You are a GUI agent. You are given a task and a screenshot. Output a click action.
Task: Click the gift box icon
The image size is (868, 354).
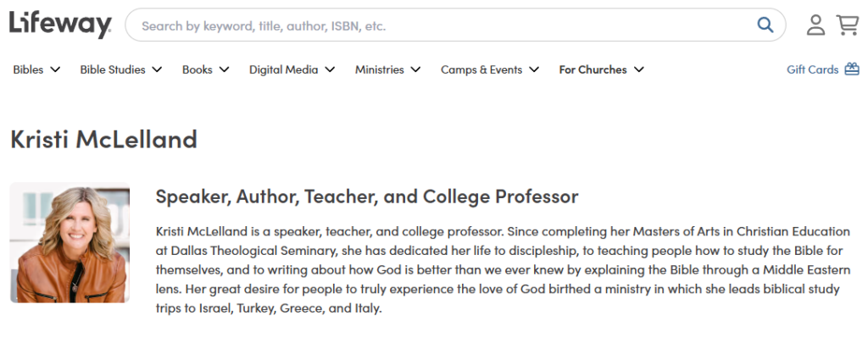(x=852, y=69)
